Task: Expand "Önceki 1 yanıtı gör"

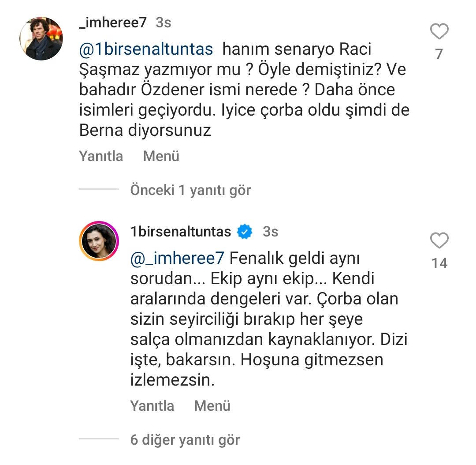Action: [191, 190]
